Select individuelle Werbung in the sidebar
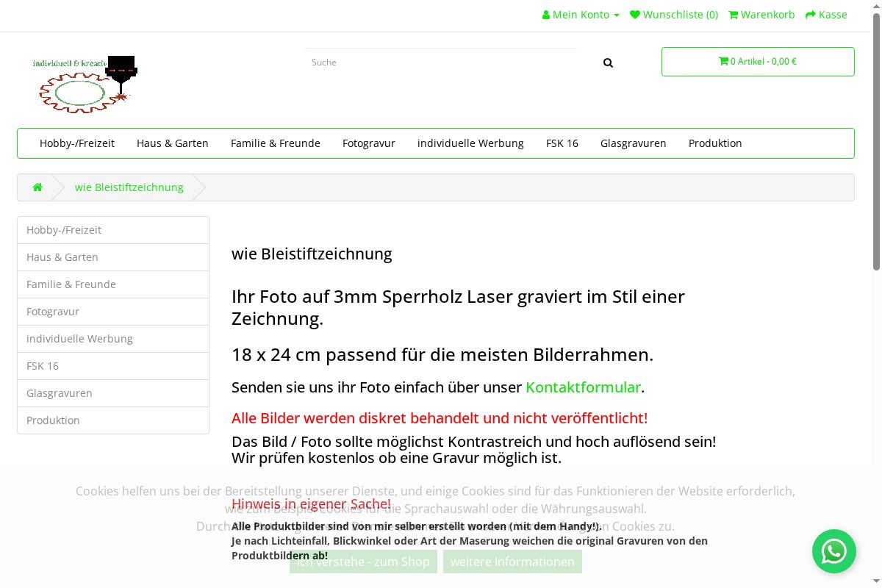Image resolution: width=882 pixels, height=588 pixels. pos(113,339)
